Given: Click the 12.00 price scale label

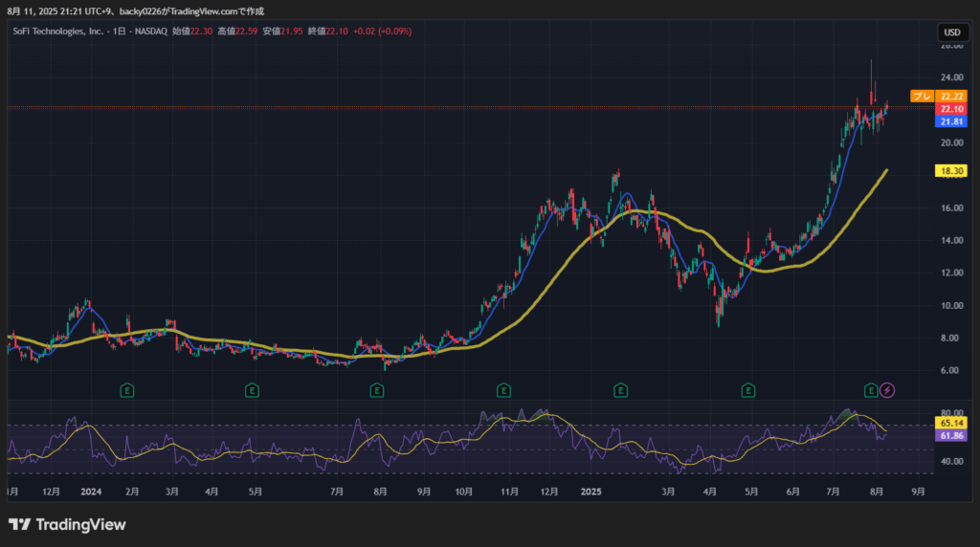Looking at the screenshot, I should pyautogui.click(x=952, y=273).
